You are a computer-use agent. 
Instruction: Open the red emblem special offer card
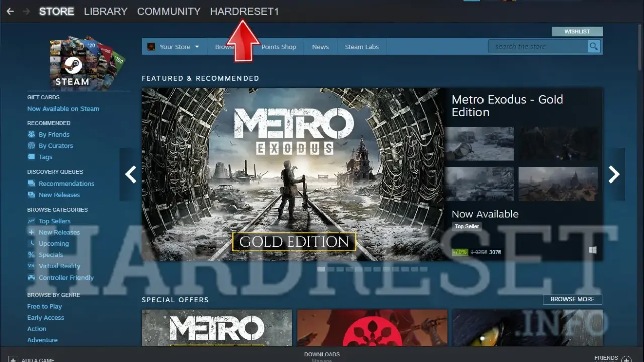click(372, 328)
